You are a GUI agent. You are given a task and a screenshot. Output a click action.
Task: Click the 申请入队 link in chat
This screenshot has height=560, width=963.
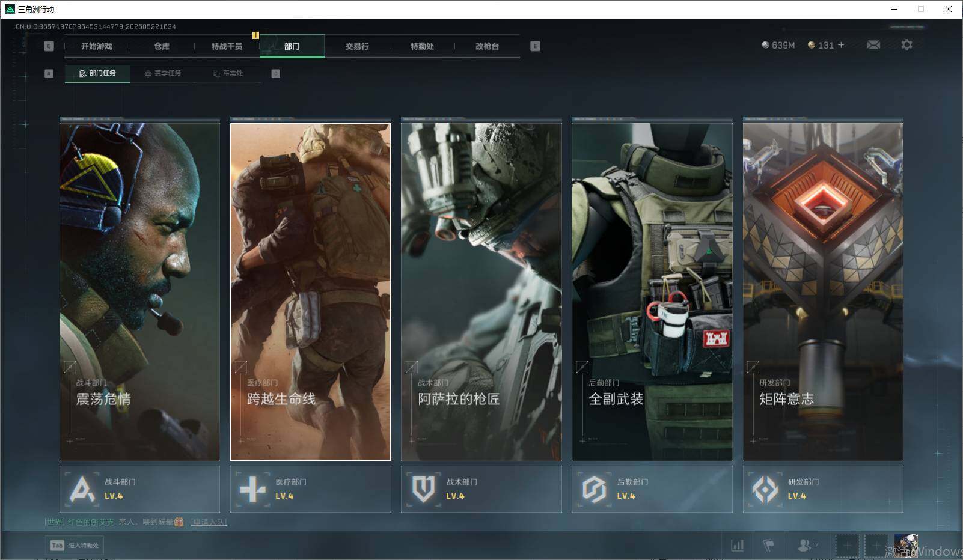[209, 522]
